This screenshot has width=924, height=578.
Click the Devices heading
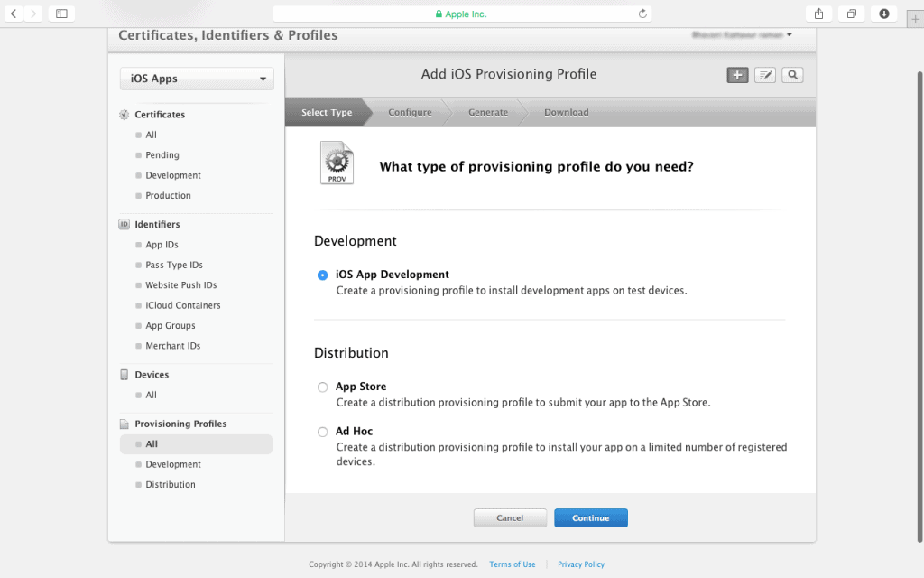pyautogui.click(x=152, y=375)
